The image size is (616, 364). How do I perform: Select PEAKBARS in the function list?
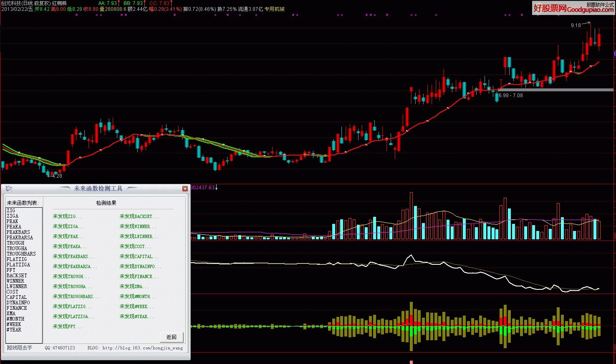(18, 232)
